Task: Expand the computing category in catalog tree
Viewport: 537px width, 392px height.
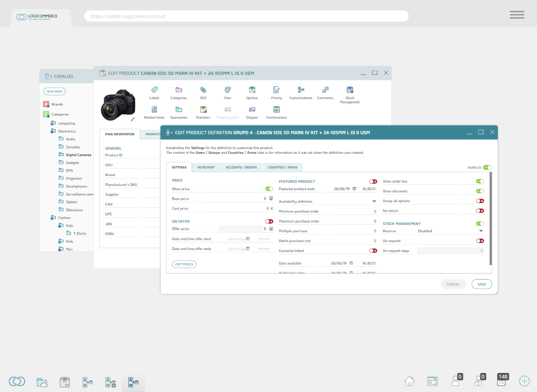Action: [53, 123]
